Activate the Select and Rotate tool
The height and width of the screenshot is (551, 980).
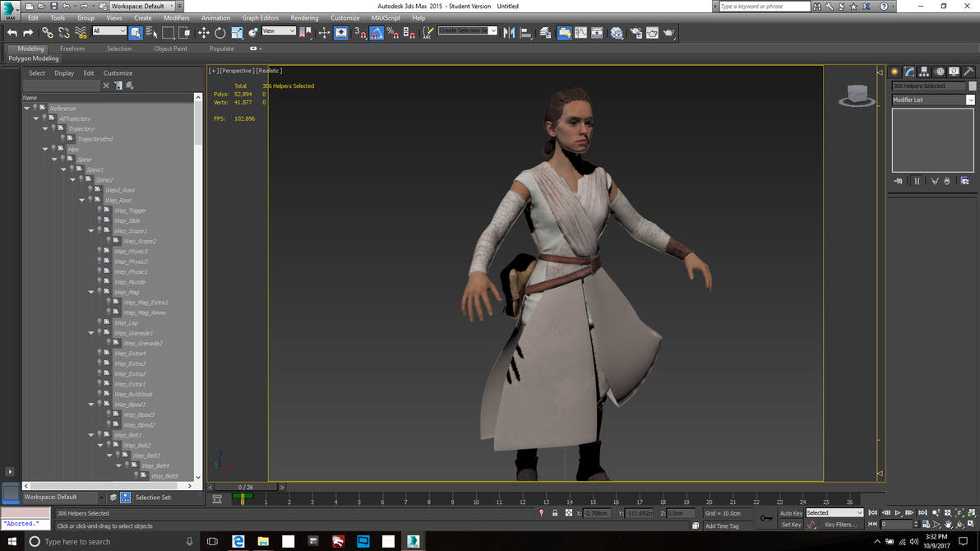(x=219, y=33)
